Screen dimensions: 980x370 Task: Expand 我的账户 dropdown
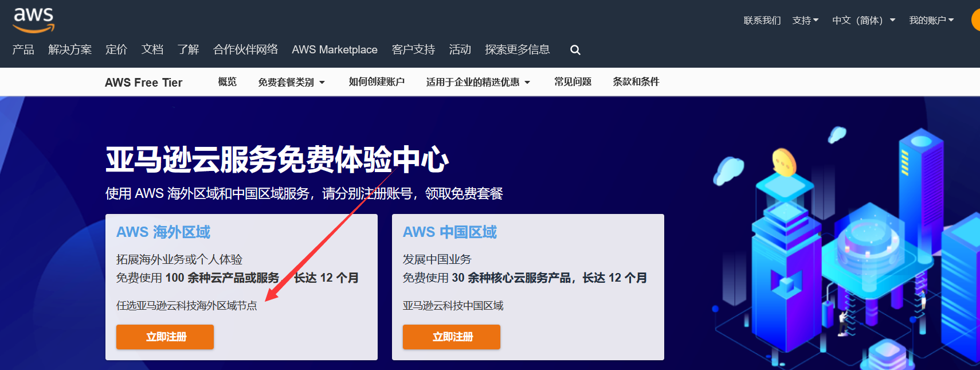tap(931, 20)
